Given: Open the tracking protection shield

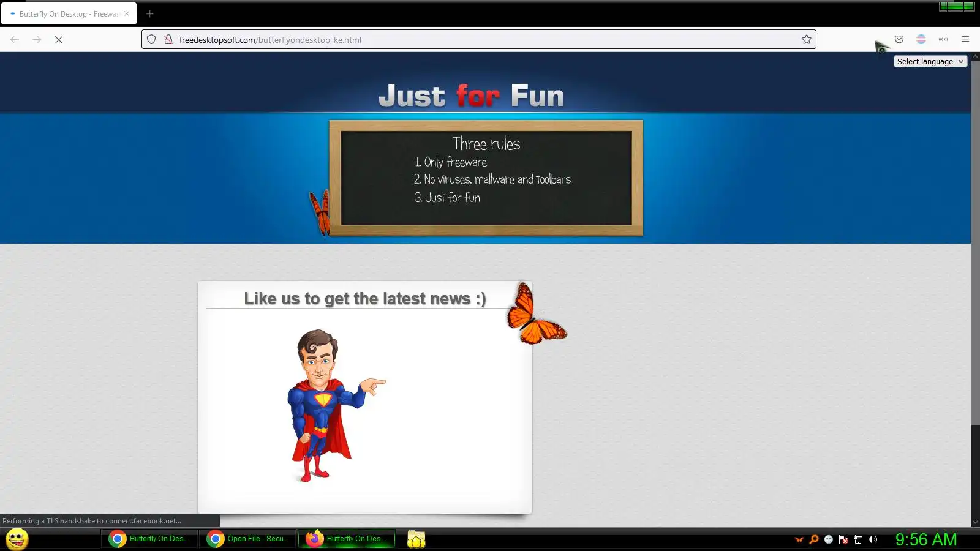Looking at the screenshot, I should [x=151, y=40].
